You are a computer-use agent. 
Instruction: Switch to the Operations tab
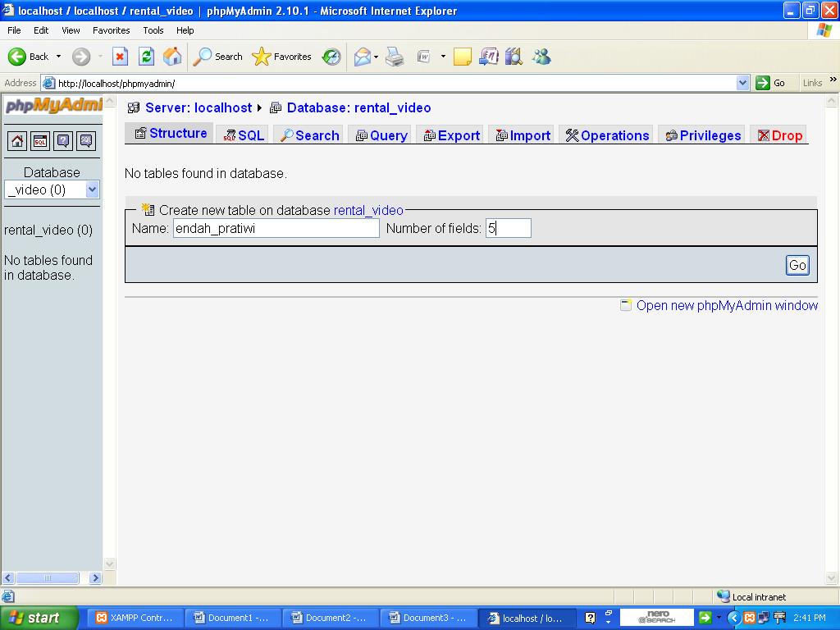coord(608,135)
